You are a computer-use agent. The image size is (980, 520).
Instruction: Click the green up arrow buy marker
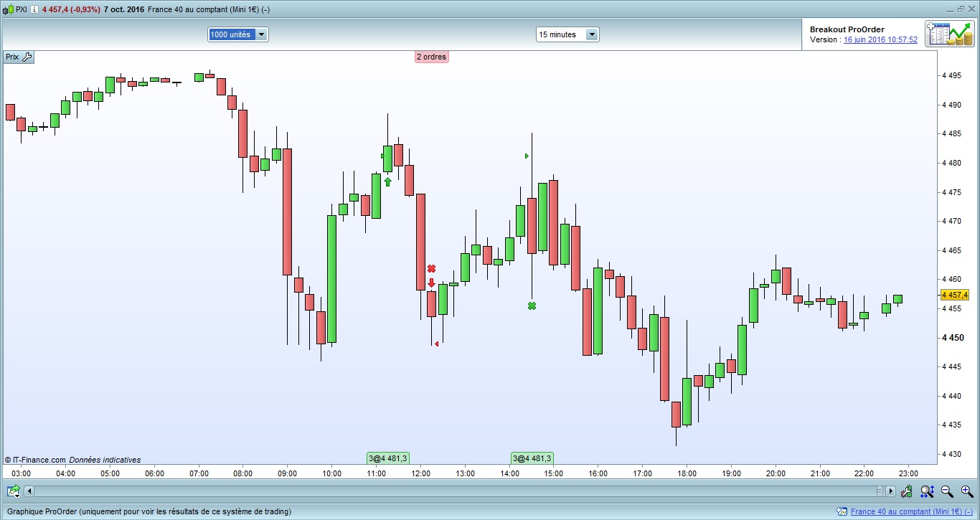tap(387, 181)
